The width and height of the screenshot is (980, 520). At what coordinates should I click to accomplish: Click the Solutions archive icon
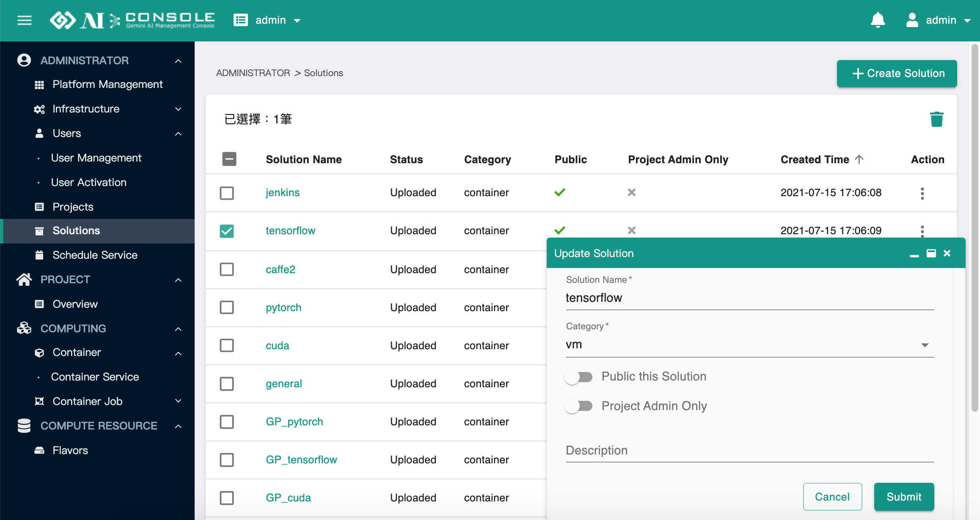[39, 231]
